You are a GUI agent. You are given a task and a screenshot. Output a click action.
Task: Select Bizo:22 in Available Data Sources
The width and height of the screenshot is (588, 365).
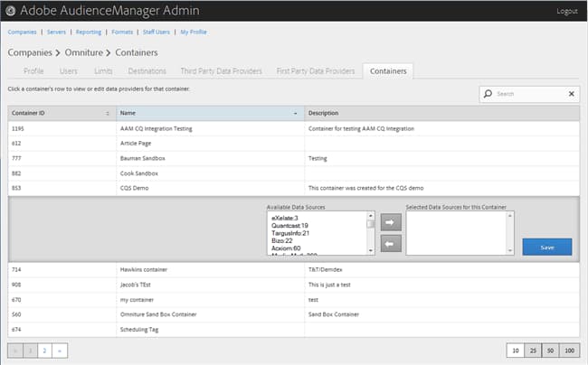pyautogui.click(x=281, y=240)
